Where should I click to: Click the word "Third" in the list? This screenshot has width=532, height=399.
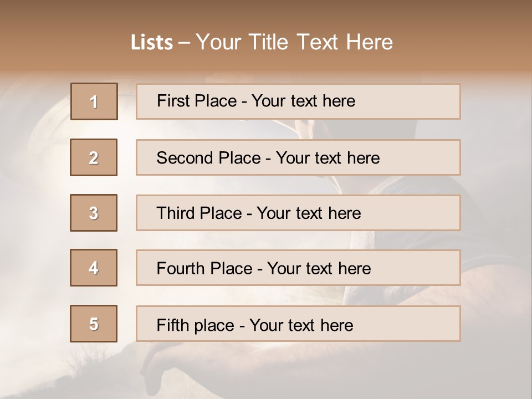(174, 213)
